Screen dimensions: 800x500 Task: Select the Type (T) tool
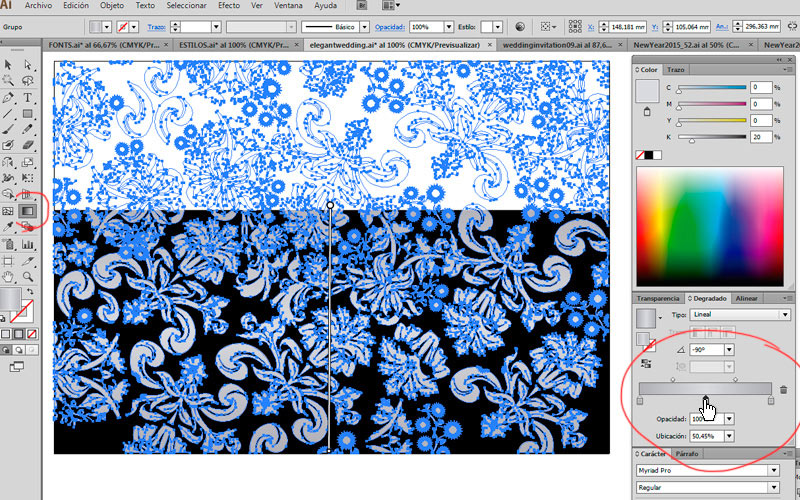[x=28, y=97]
